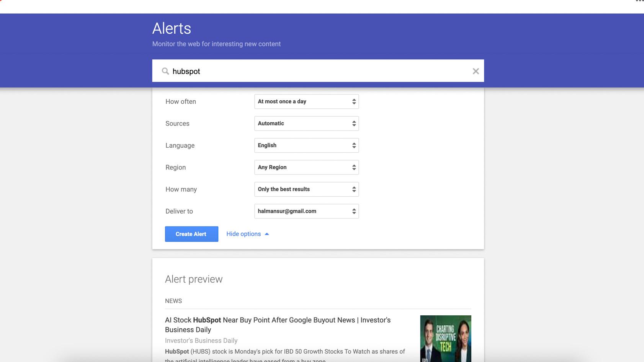Click the Alerts page title
This screenshot has height=362, width=644.
(172, 29)
